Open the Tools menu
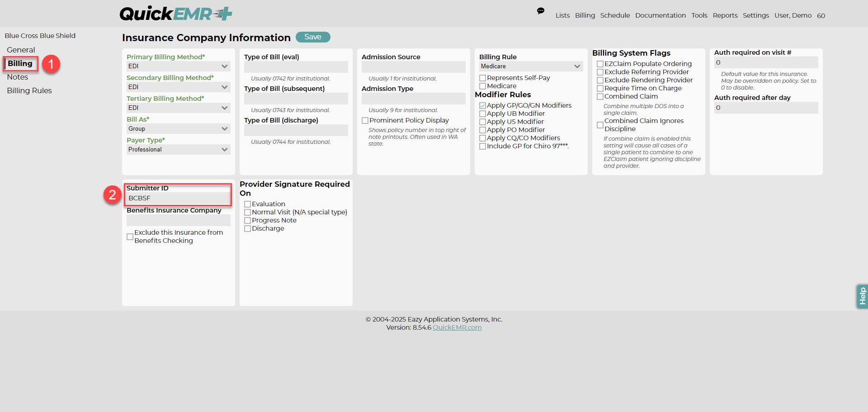Viewport: 868px width, 412px height. pos(699,15)
